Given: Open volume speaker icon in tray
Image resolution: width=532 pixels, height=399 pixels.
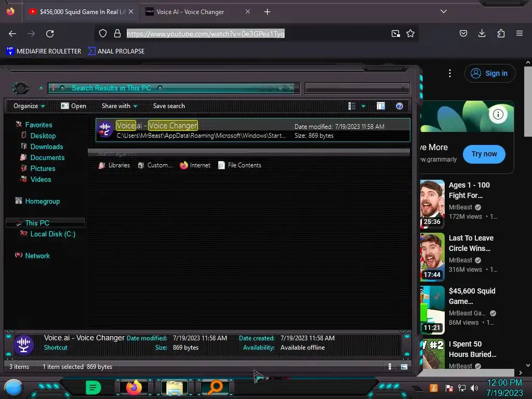Looking at the screenshot, I should pos(474,388).
